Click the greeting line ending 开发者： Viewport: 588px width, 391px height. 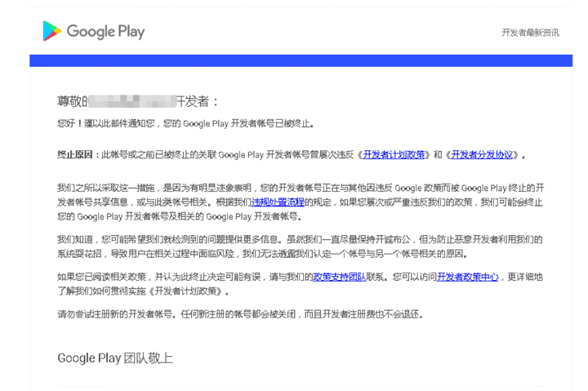tap(137, 101)
